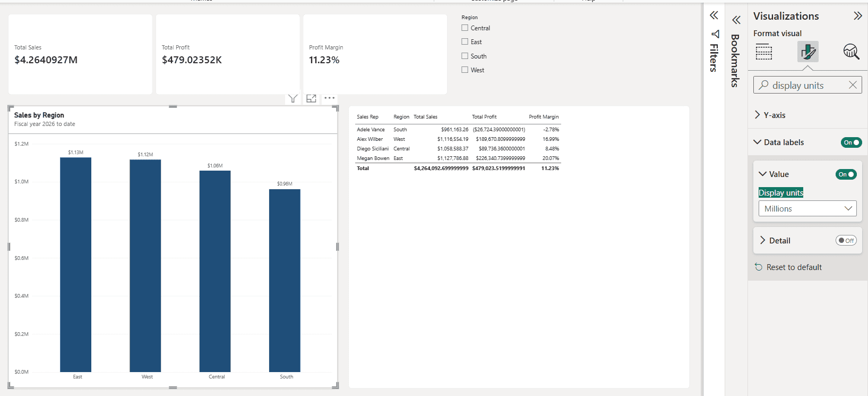This screenshot has height=396, width=868.
Task: Sort table by Profit Margin header
Action: point(544,117)
